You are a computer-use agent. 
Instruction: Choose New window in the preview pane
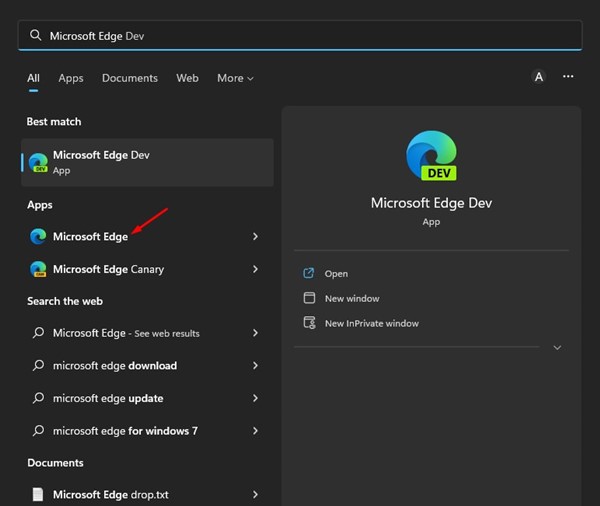pos(351,298)
